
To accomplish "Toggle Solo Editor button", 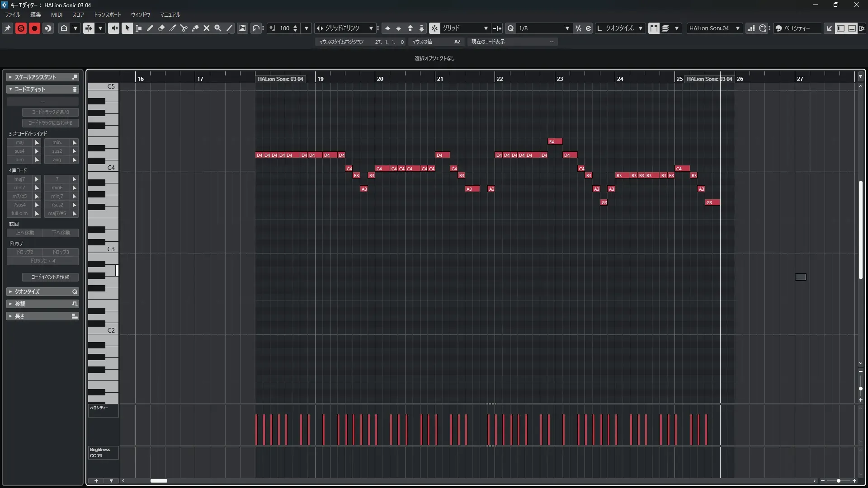I will (21, 28).
